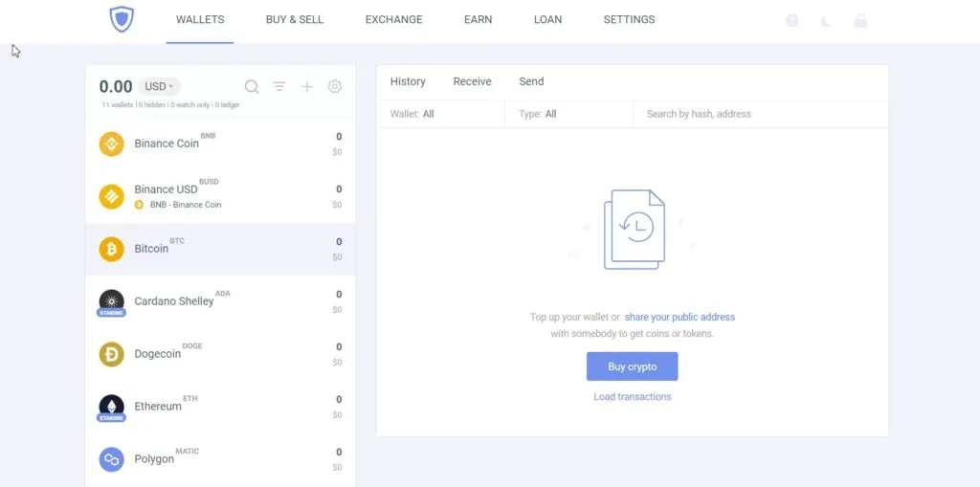
Task: Select the Polygon wallet name
Action: coord(154,459)
